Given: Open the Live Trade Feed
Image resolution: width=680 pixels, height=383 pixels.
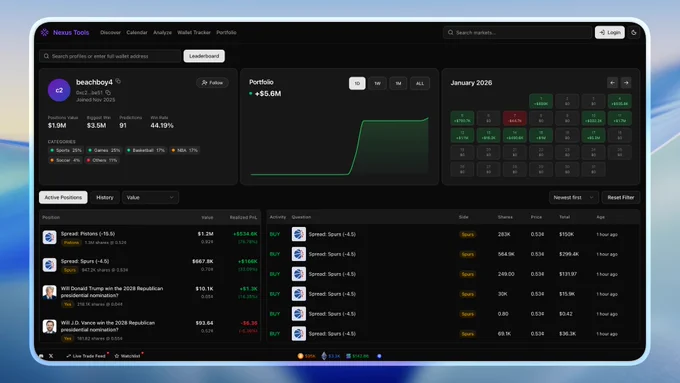Looking at the screenshot, I should click(86, 356).
